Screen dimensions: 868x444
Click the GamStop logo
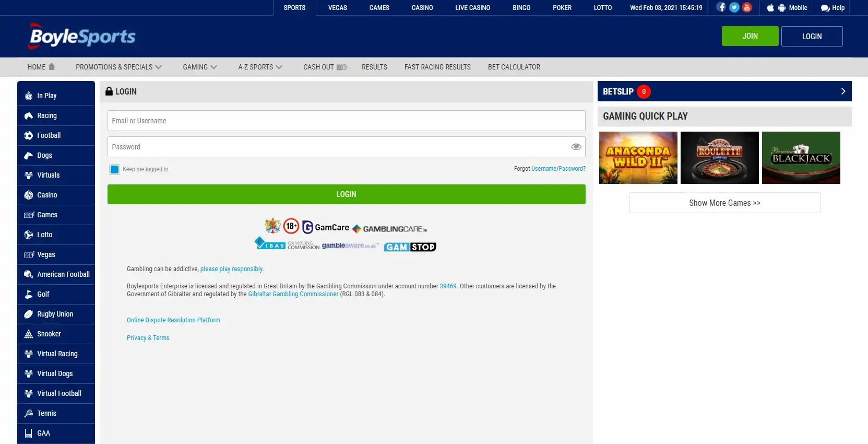pyautogui.click(x=410, y=247)
